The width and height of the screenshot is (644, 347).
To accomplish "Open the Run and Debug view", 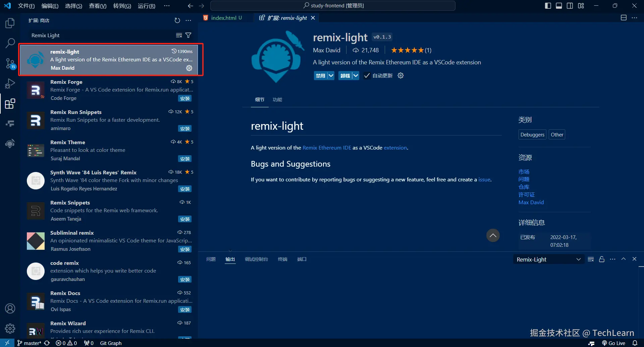I will [10, 83].
